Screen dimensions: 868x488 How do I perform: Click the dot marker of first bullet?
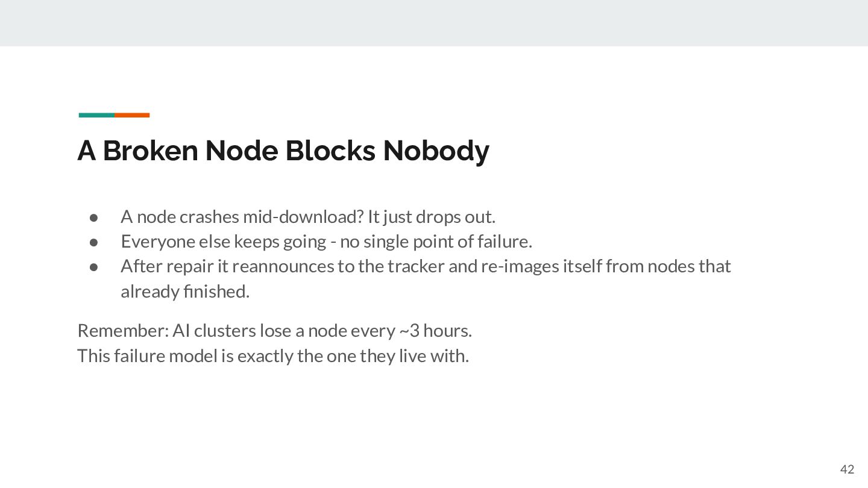pos(94,216)
